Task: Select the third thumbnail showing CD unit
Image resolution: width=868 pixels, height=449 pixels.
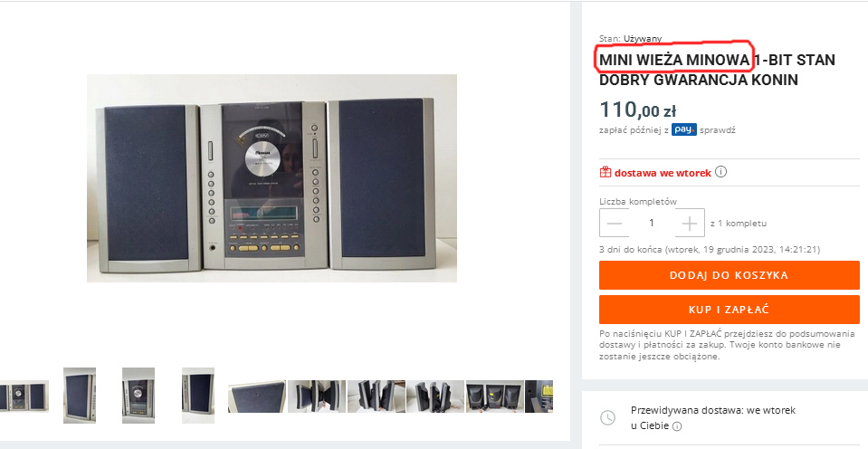Action: point(138,396)
